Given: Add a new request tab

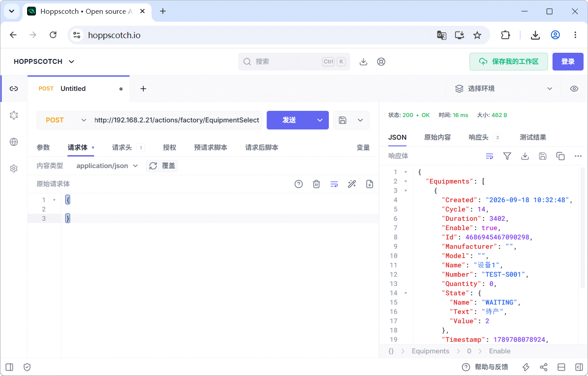Looking at the screenshot, I should point(143,89).
